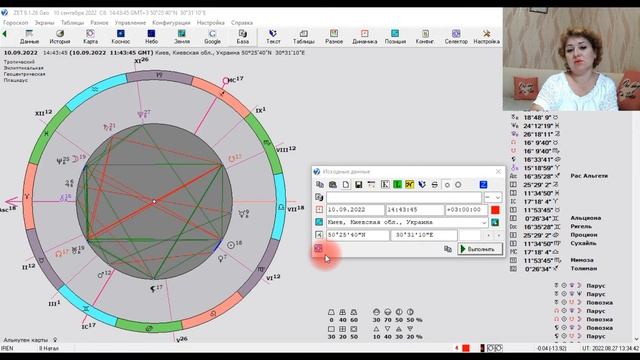Open the Данные toolbar button
The image size is (640, 360).
[29, 37]
